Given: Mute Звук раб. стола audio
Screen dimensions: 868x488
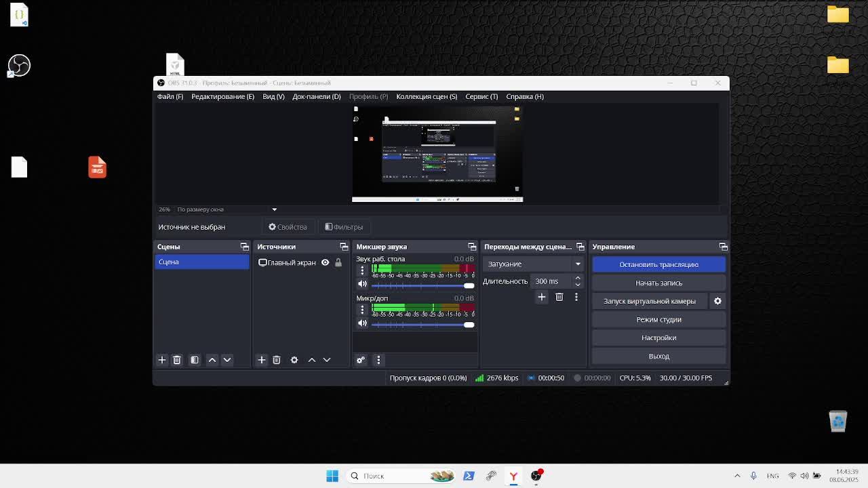Looking at the screenshot, I should (x=362, y=284).
